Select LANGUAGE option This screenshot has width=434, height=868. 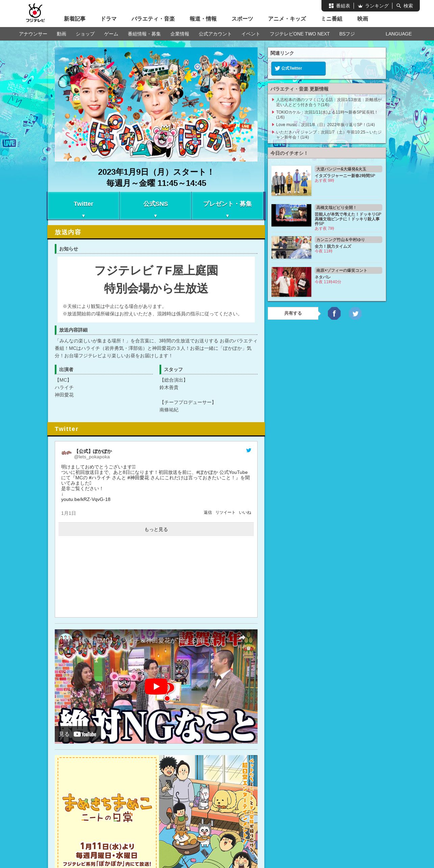point(399,34)
